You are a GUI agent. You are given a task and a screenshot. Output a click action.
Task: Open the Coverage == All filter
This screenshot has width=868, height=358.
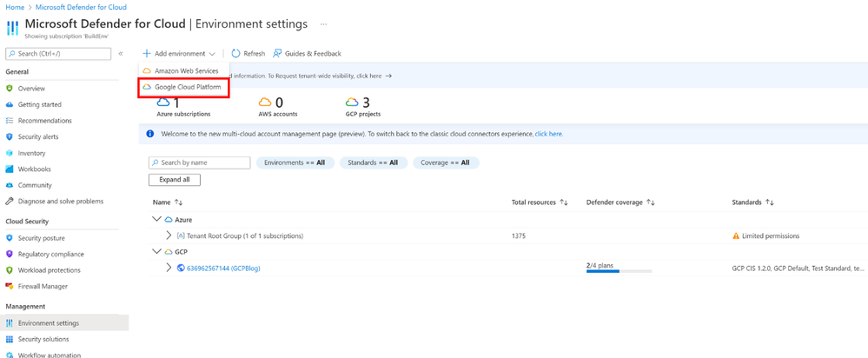[x=446, y=162]
